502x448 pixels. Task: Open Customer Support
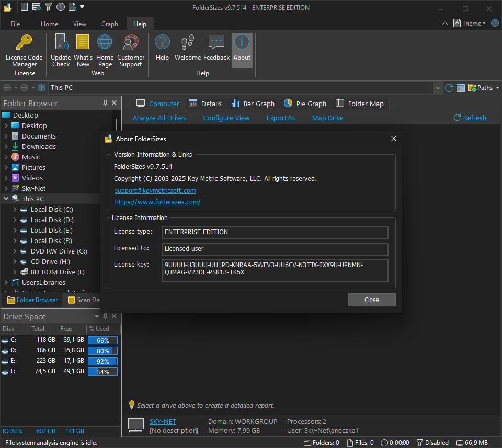tap(131, 51)
